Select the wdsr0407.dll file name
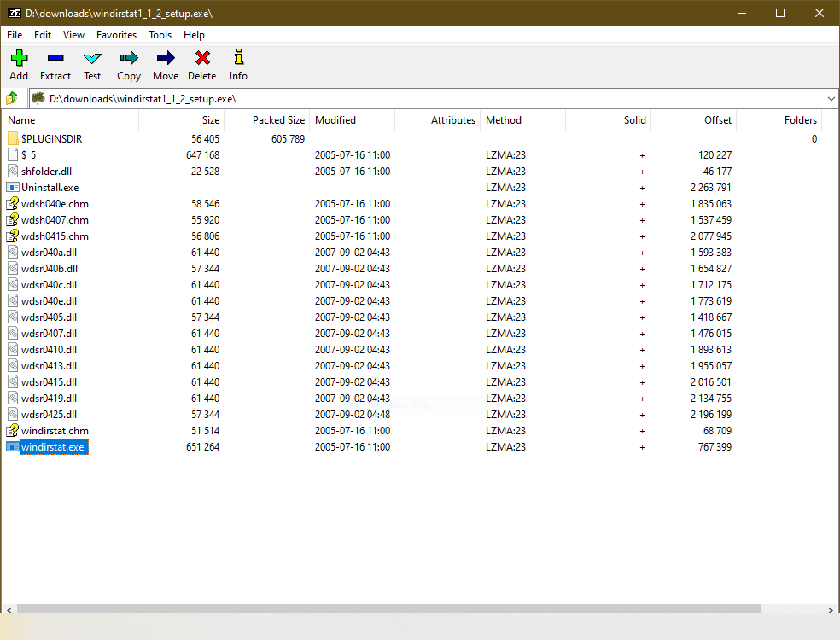This screenshot has height=640, width=840. (49, 333)
